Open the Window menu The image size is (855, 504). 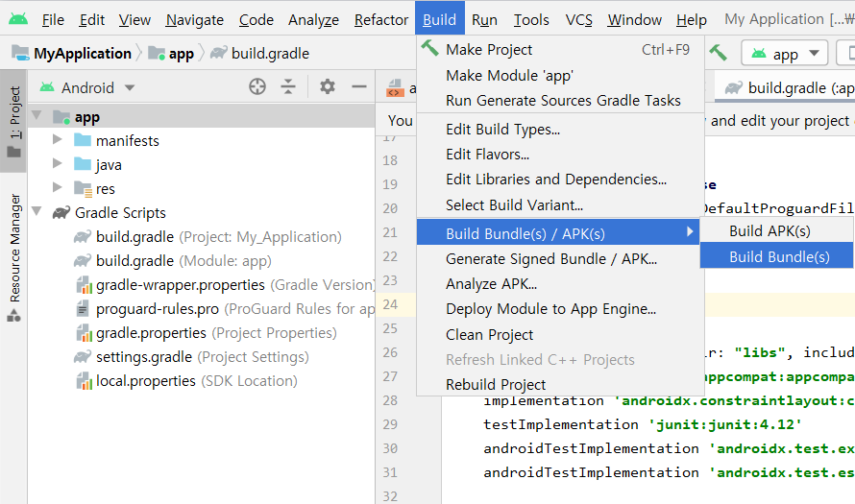tap(635, 20)
